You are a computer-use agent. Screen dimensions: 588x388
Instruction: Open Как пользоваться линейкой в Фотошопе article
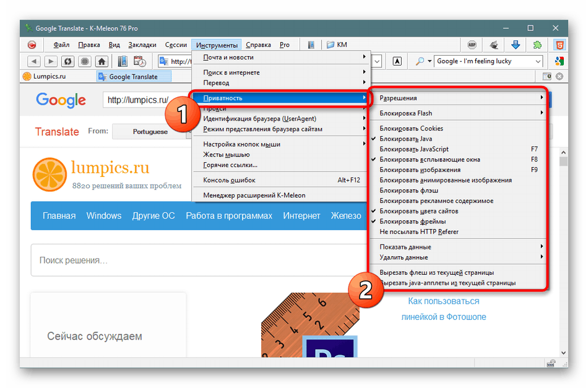pos(444,309)
